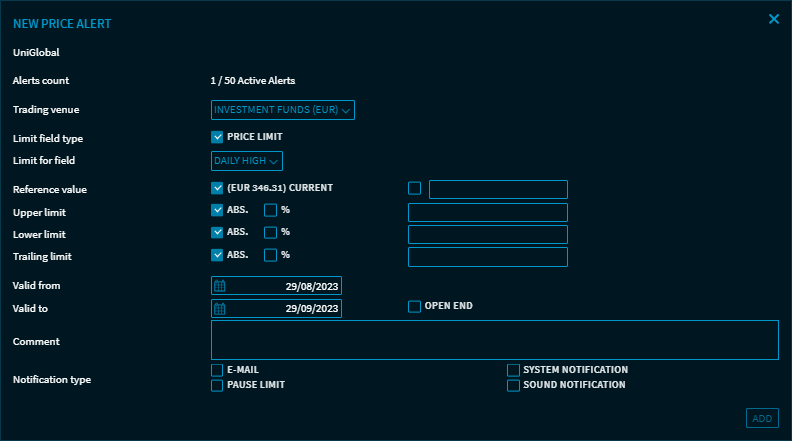Enable E-Mail notification
The image size is (792, 441).
(217, 370)
